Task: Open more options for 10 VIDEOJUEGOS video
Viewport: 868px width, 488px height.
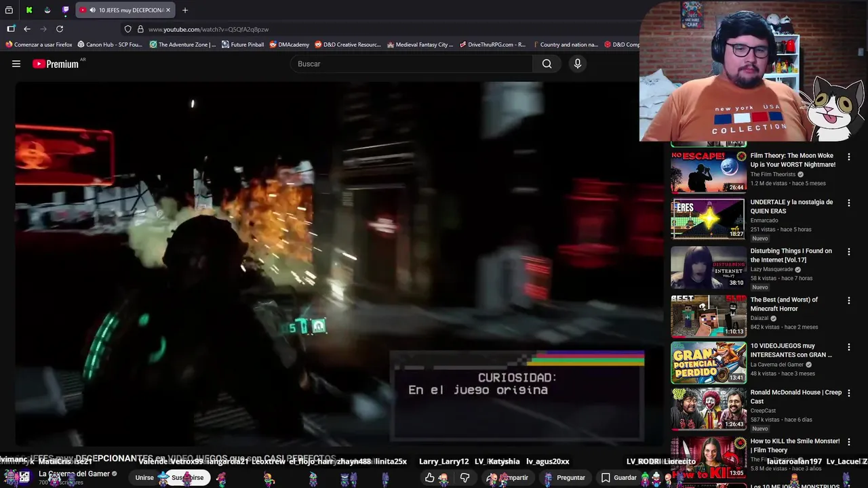Action: tap(848, 347)
